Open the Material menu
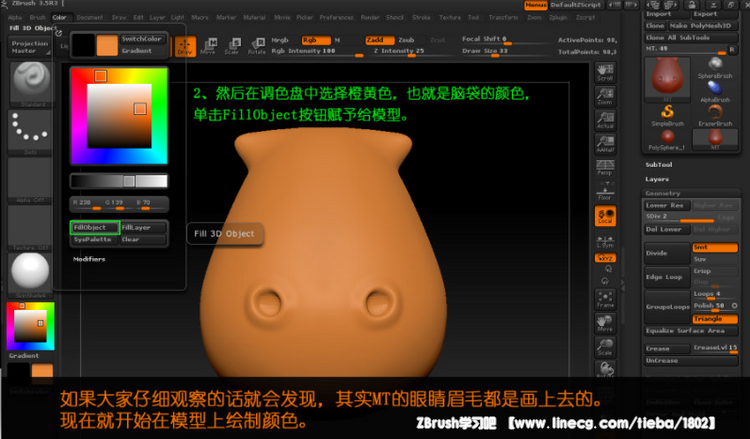The image size is (750, 439). tap(254, 17)
